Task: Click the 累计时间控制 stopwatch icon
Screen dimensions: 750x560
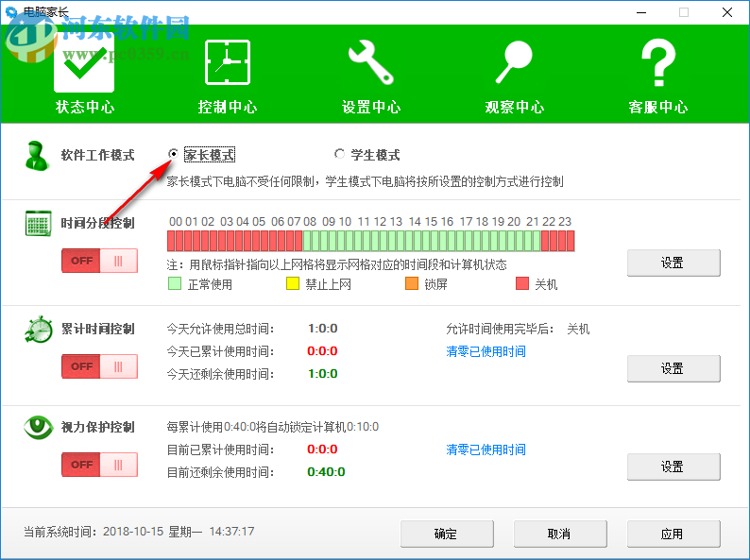Action: coord(39,329)
